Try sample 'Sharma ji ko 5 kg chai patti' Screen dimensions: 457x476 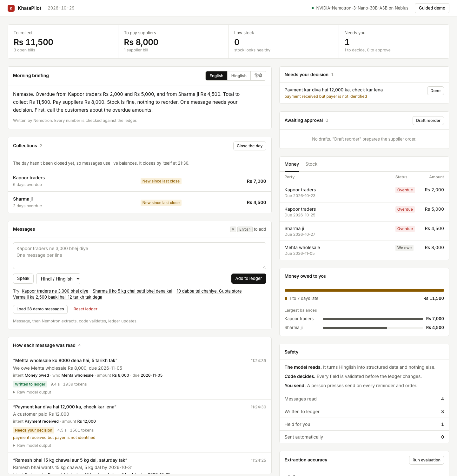pyautogui.click(x=132, y=291)
